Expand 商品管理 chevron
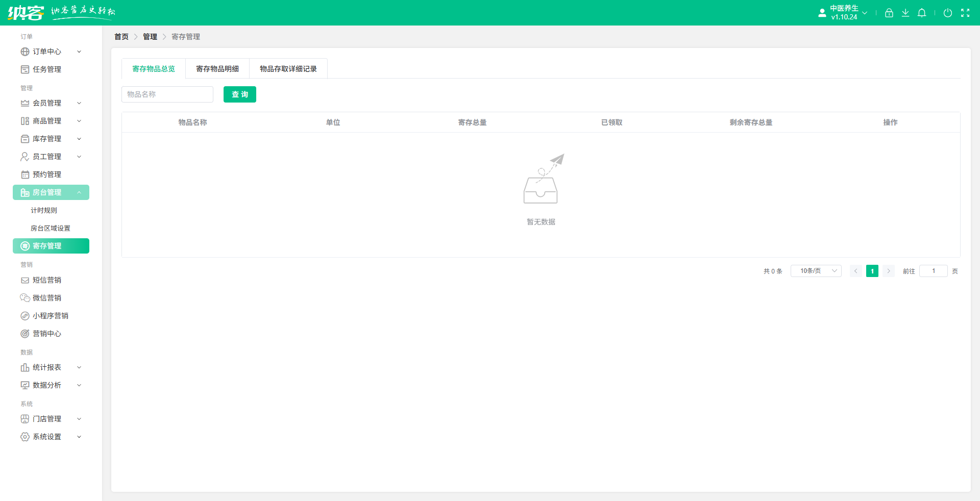980x501 pixels. [79, 121]
